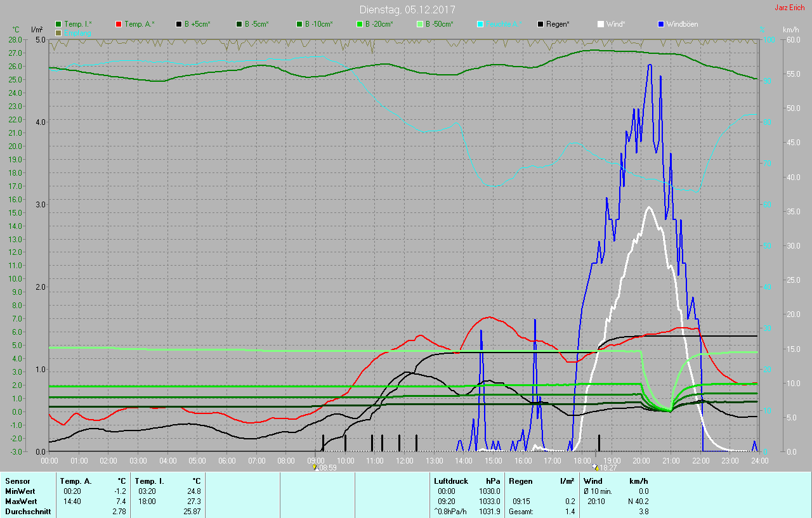Screen dimensions: 812x518
Task: Click the sunset time '18:27'
Action: click(607, 468)
